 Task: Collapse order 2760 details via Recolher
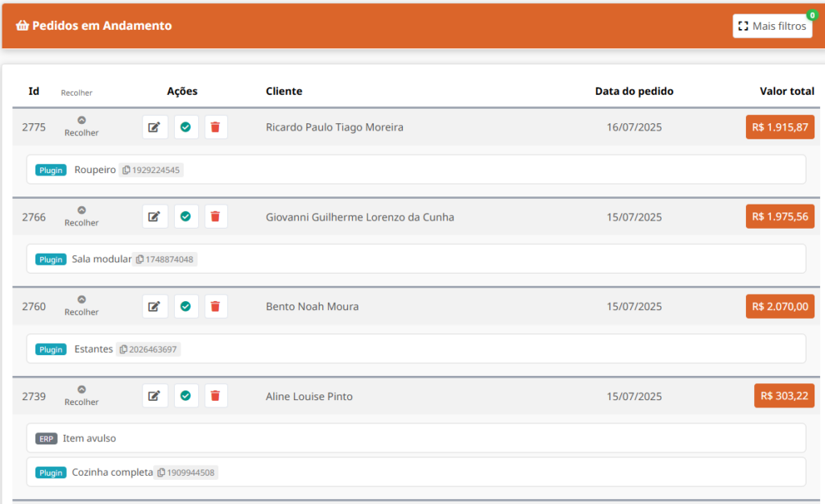pyautogui.click(x=81, y=306)
